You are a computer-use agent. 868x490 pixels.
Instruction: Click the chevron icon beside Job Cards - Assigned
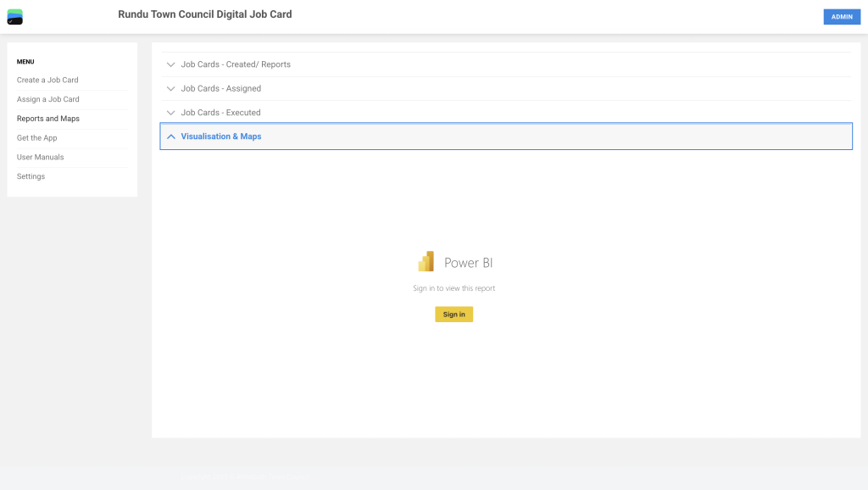click(x=171, y=88)
